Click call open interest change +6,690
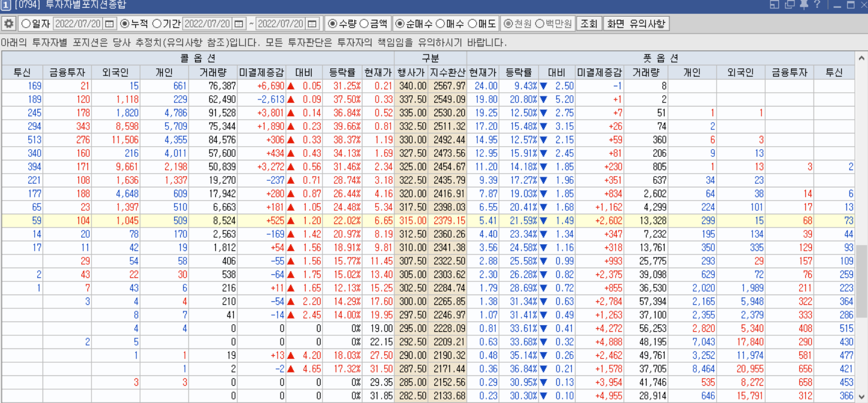This screenshot has width=868, height=403. point(261,86)
